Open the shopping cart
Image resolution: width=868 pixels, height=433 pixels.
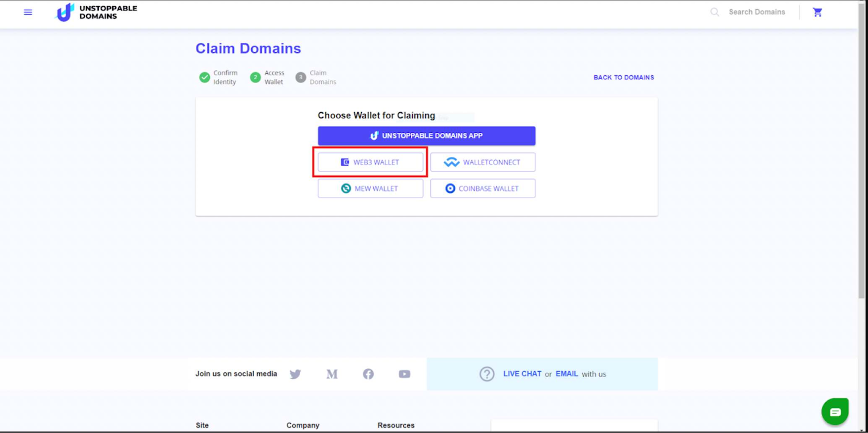[x=818, y=12]
